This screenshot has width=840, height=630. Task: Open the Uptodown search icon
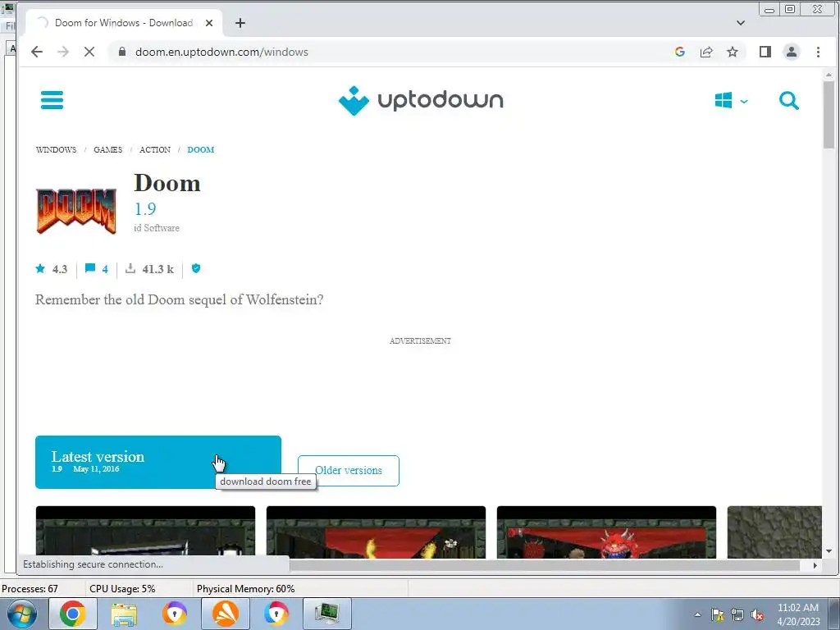coord(788,100)
